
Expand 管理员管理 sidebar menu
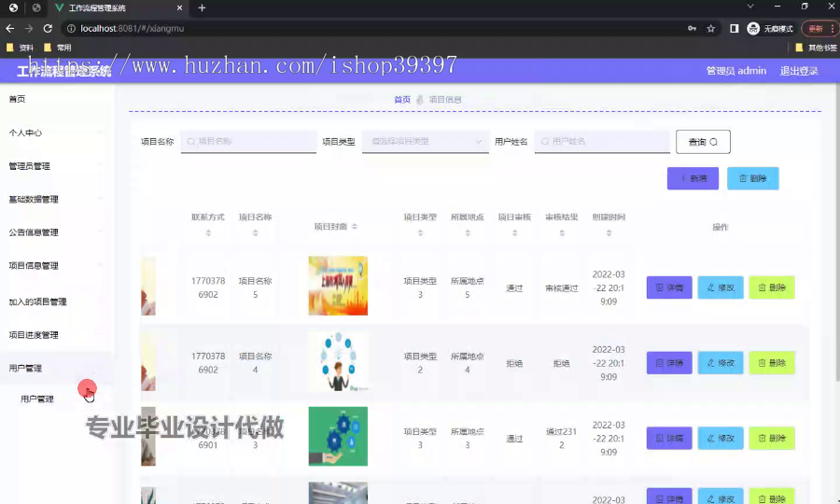pyautogui.click(x=56, y=166)
